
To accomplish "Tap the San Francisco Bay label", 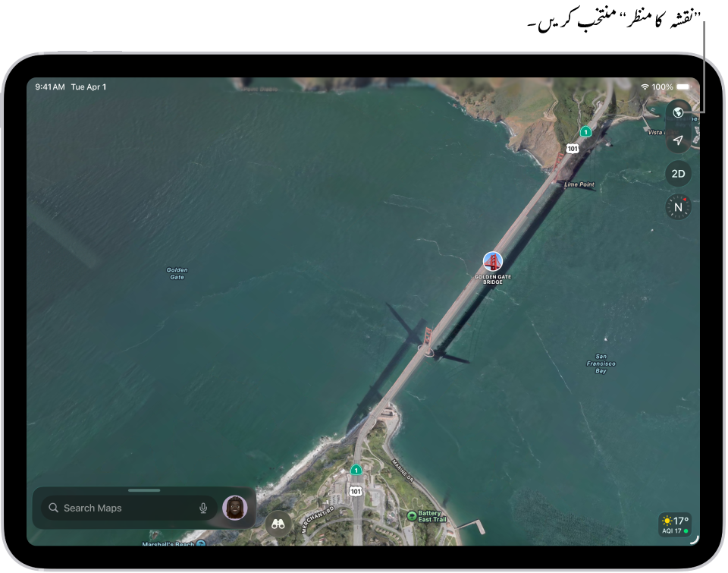I will pos(601,364).
